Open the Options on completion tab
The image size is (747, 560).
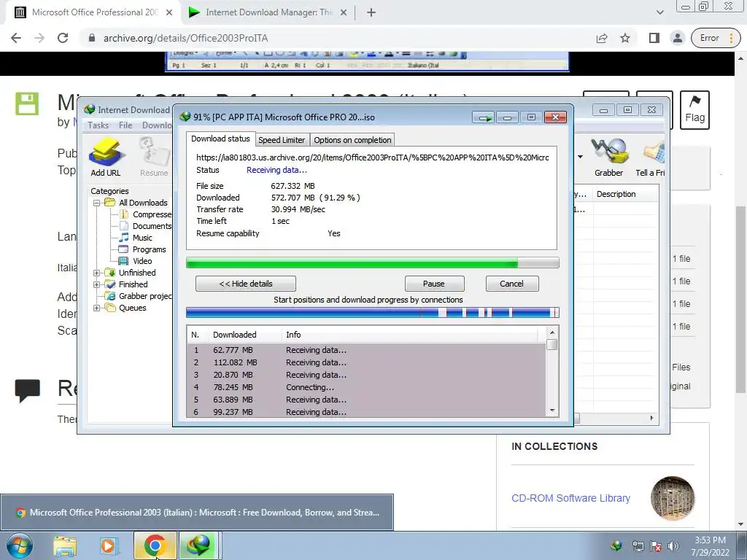[352, 140]
